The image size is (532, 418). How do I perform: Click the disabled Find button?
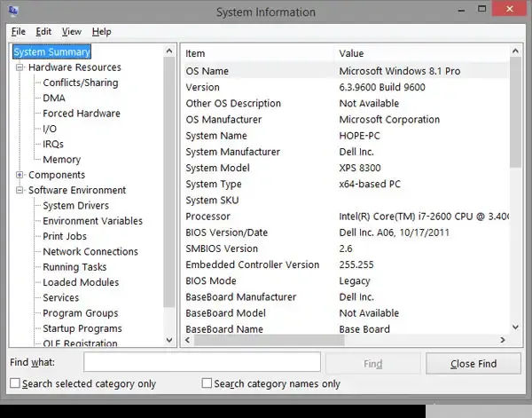pyautogui.click(x=373, y=363)
